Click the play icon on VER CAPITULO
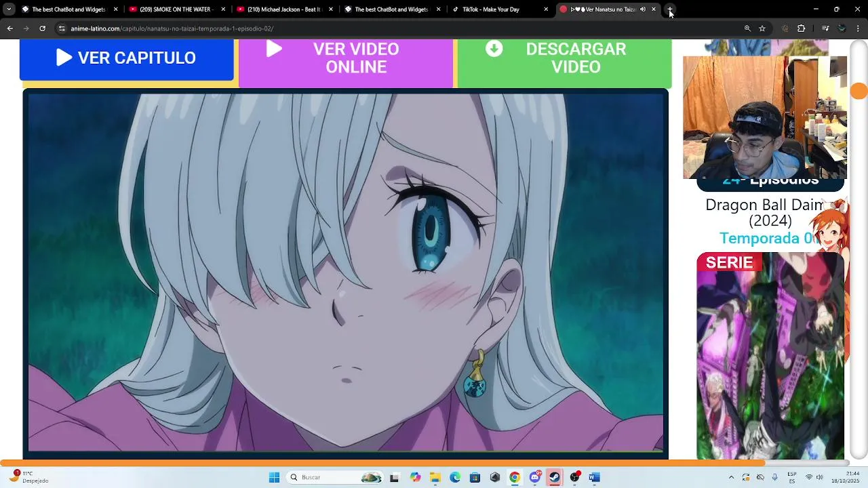This screenshot has width=868, height=488. (64, 58)
